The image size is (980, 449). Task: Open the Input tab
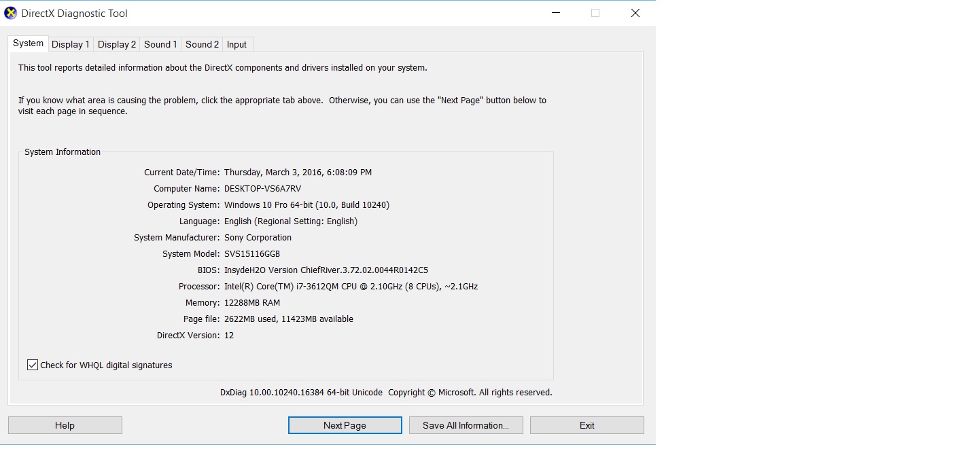pos(237,44)
